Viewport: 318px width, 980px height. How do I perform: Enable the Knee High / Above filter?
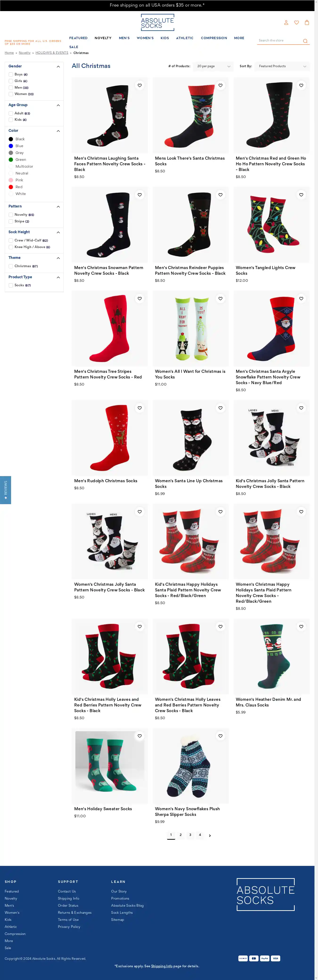point(11,247)
